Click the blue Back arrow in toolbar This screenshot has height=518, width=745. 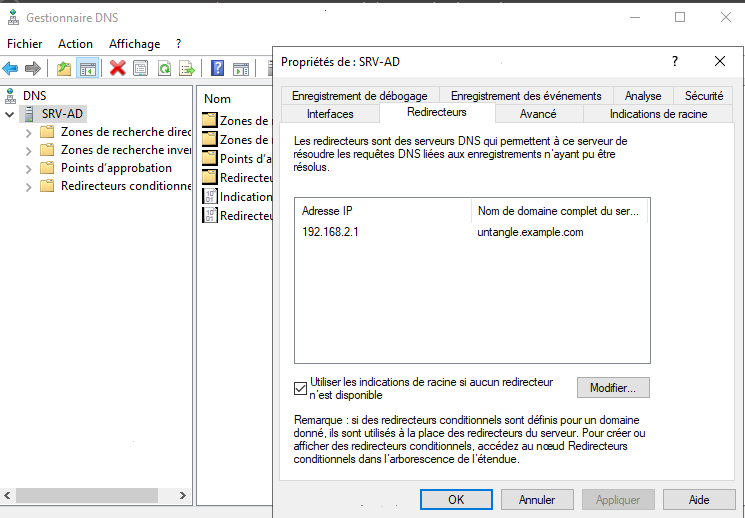pos(11,68)
